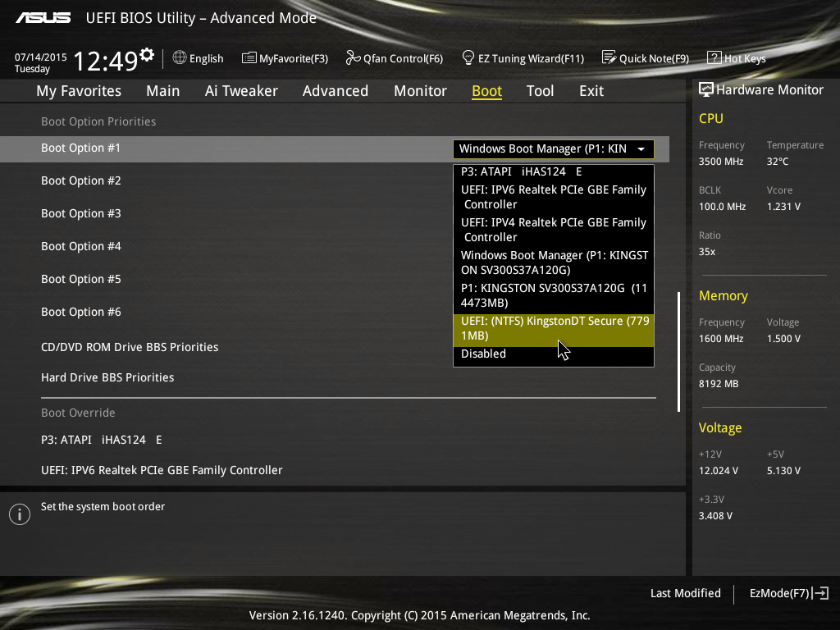Select the Boot Option #6 row
Viewport: 840px width, 630px height.
click(81, 312)
